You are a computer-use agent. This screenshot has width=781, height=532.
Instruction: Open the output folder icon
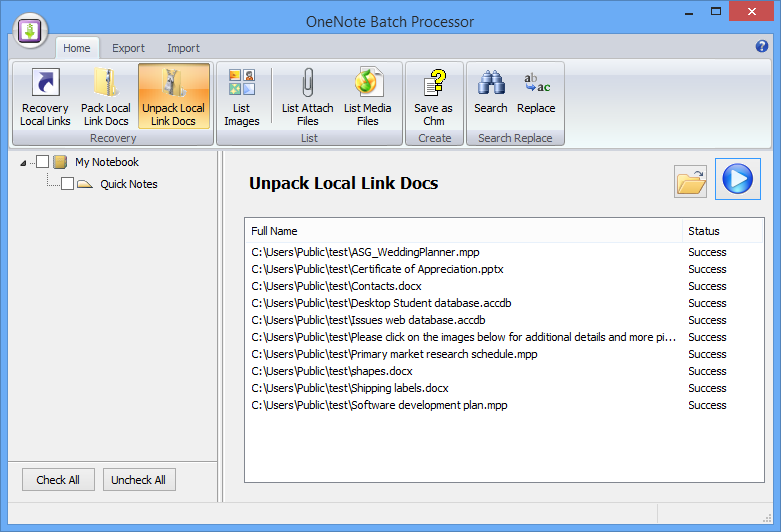pyautogui.click(x=690, y=181)
